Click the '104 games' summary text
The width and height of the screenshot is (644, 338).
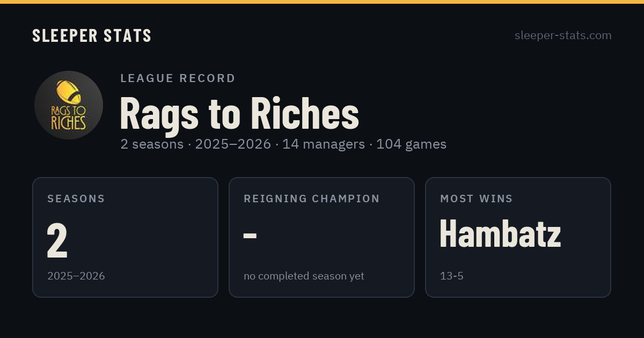click(411, 144)
